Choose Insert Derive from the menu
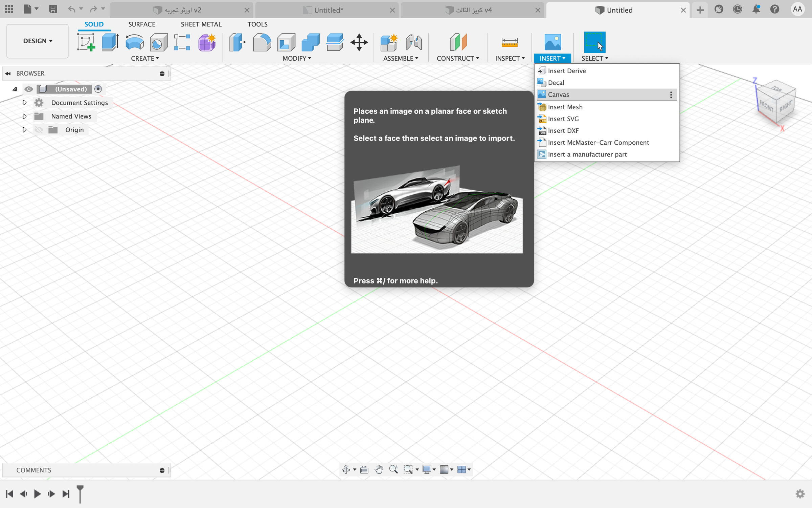The width and height of the screenshot is (812, 508). click(x=607, y=71)
